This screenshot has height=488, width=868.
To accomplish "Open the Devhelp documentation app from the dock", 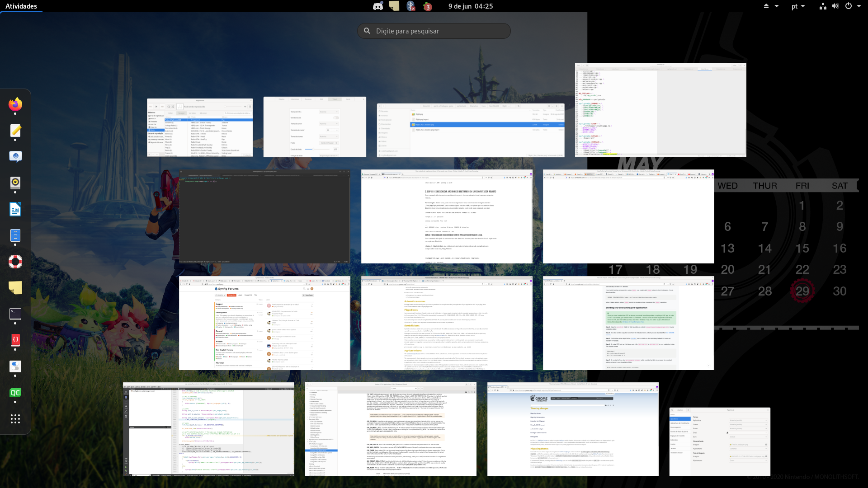I will [15, 340].
